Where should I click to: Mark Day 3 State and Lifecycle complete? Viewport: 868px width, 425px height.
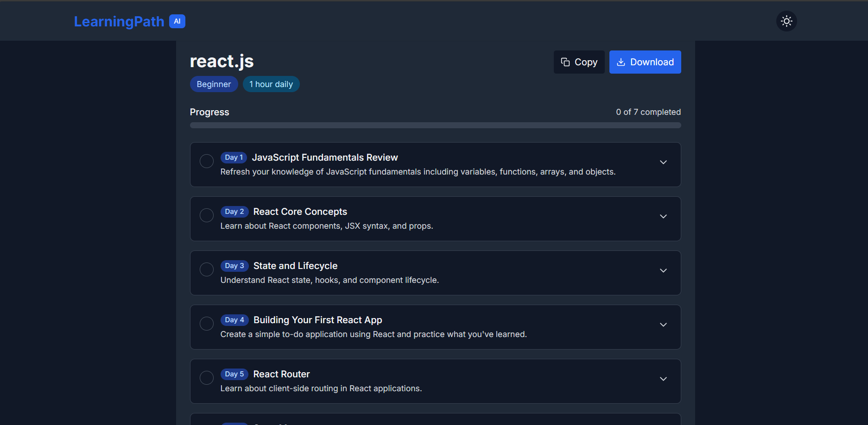[207, 269]
